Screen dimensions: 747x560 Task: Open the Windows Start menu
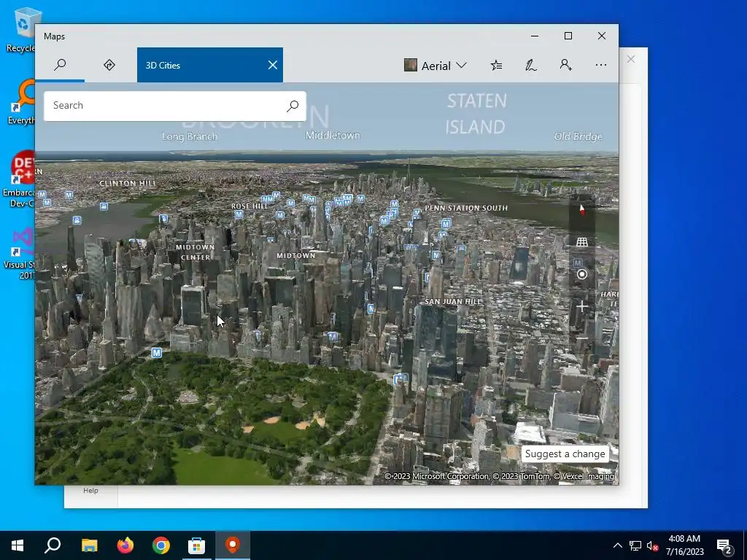point(18,545)
